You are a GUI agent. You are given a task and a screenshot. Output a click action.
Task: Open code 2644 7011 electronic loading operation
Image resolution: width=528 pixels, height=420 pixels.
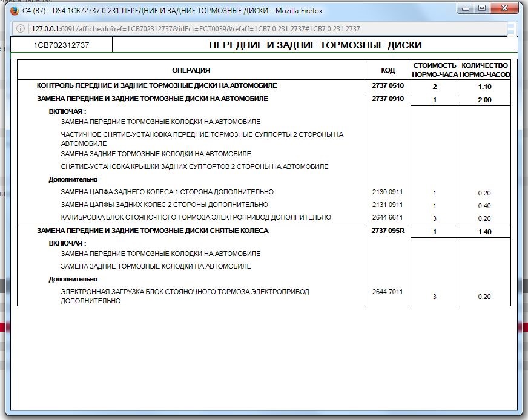pos(387,292)
